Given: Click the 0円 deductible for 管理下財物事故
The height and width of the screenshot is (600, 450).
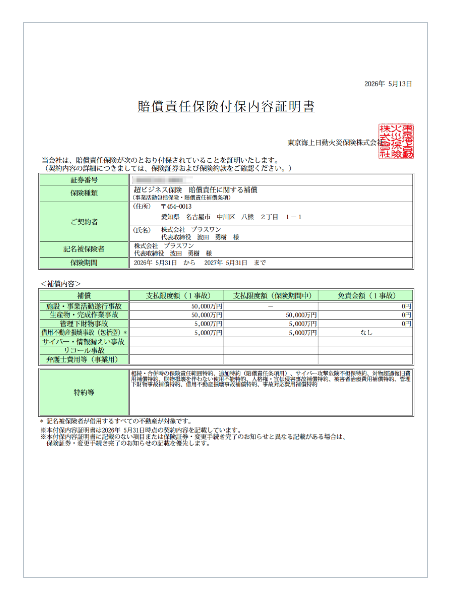Looking at the screenshot, I should pyautogui.click(x=407, y=324).
